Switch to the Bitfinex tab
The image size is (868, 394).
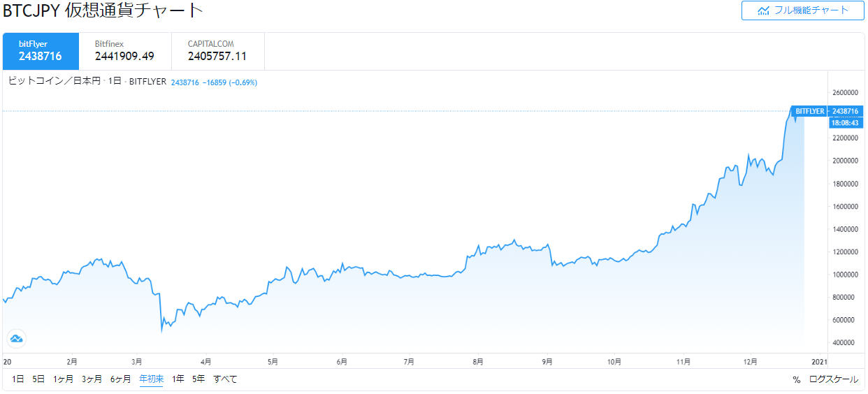tap(125, 51)
